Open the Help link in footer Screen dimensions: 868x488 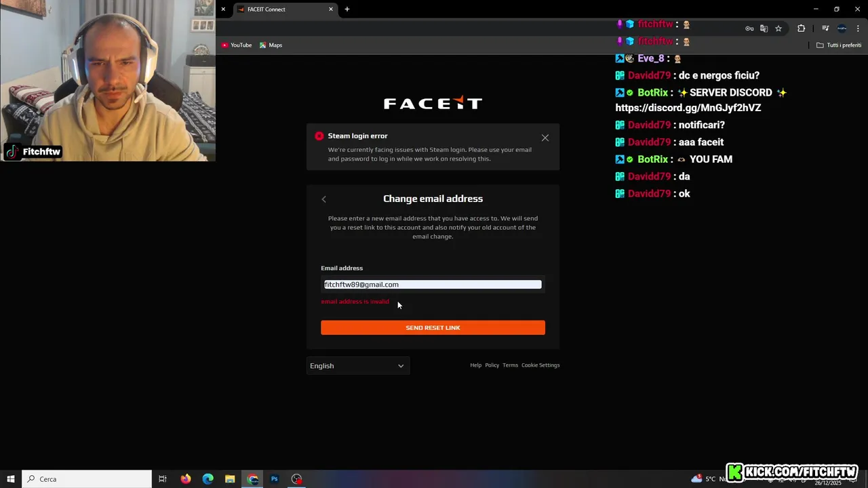click(x=475, y=365)
